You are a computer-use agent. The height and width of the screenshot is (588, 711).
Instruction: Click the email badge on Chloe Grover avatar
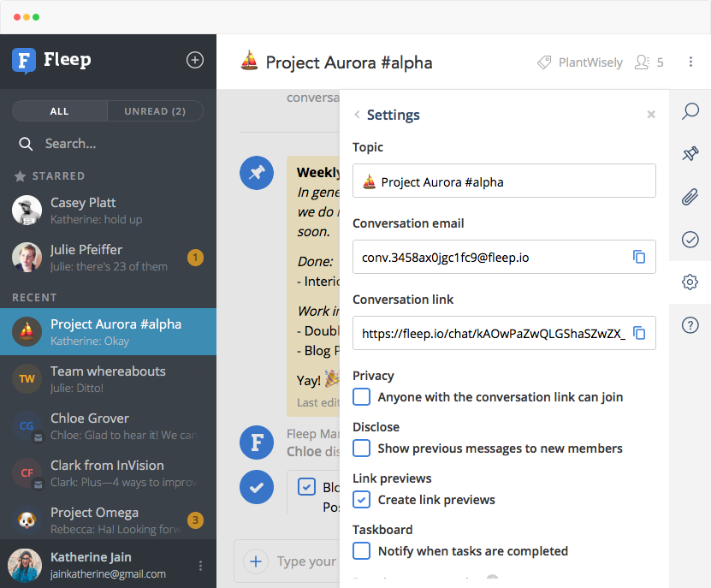(x=39, y=437)
